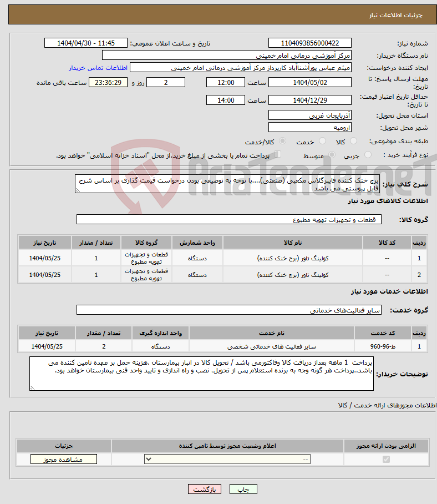Select the خدمت radio button
This screenshot has height=504, width=437.
coord(322,141)
